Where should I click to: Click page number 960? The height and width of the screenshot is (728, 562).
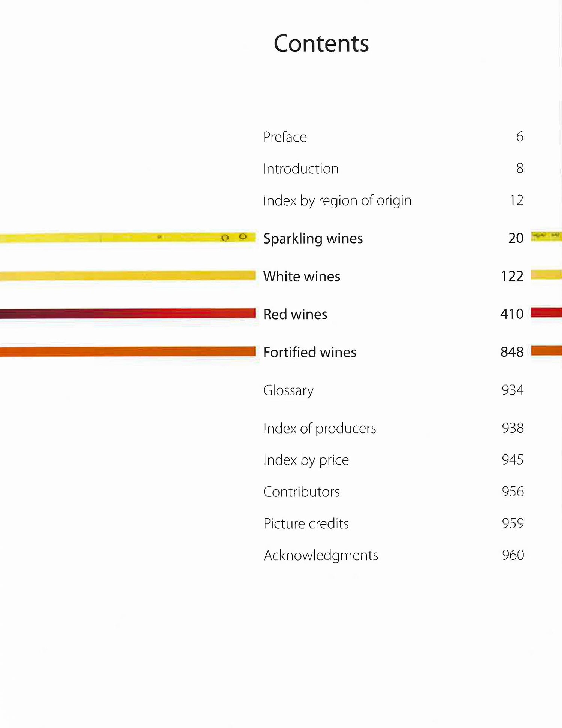pyautogui.click(x=513, y=555)
